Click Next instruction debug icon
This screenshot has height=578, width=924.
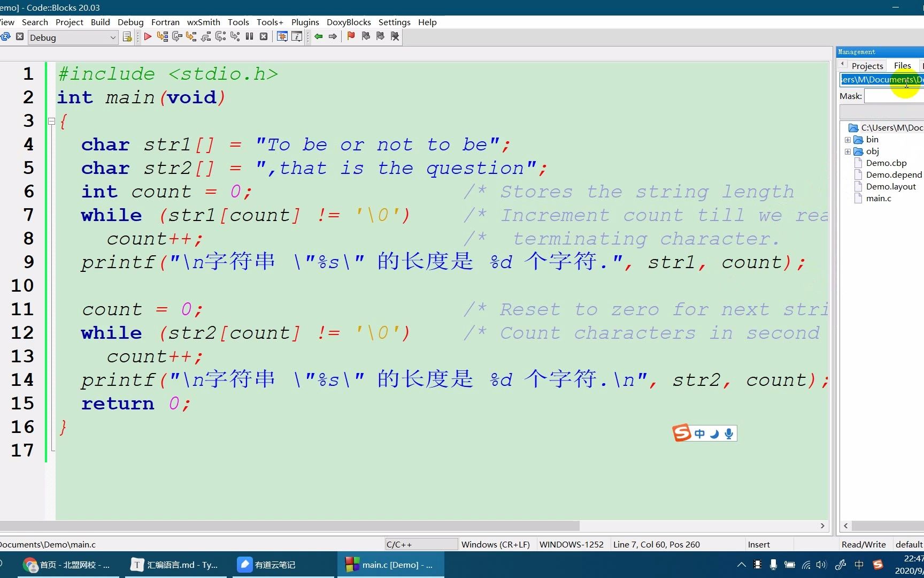click(x=220, y=36)
